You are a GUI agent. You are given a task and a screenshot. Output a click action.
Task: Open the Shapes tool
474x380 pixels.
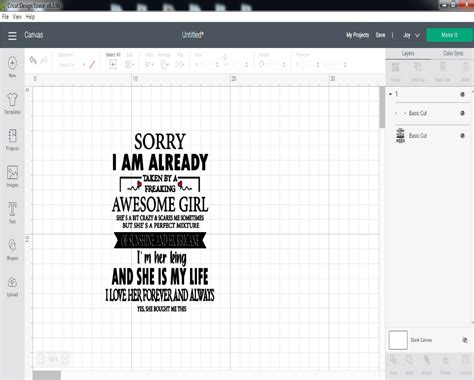coord(12,246)
